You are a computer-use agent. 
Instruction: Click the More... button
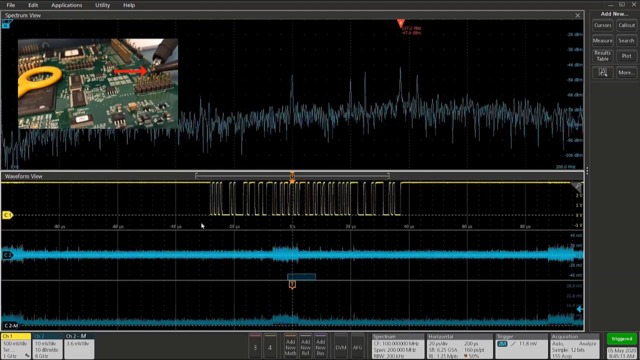tap(627, 73)
